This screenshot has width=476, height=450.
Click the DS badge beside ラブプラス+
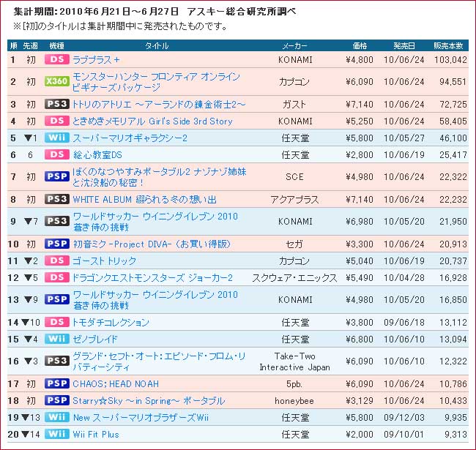(57, 59)
